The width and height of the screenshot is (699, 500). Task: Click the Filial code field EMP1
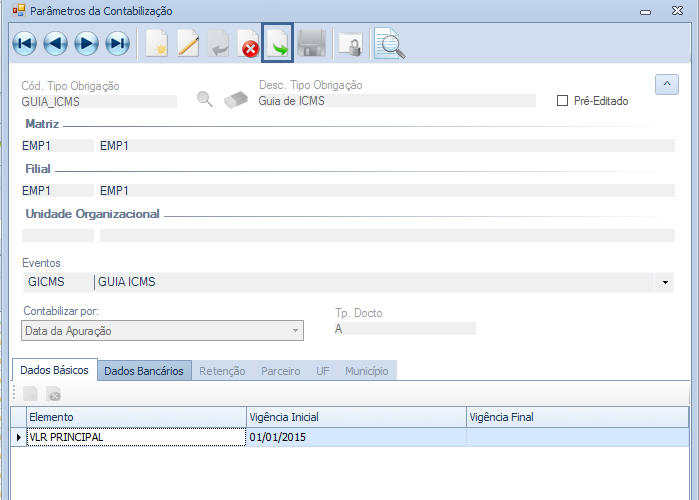(x=58, y=191)
